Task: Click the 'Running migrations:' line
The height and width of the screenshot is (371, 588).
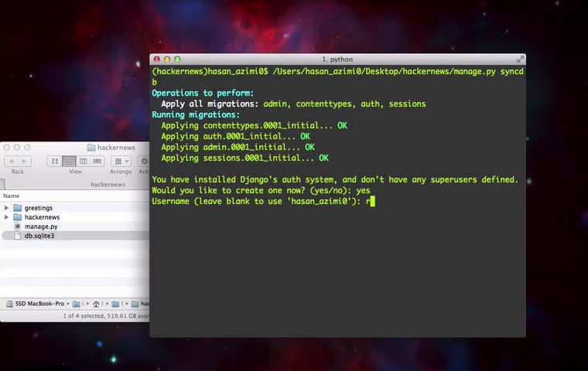Action: point(196,114)
